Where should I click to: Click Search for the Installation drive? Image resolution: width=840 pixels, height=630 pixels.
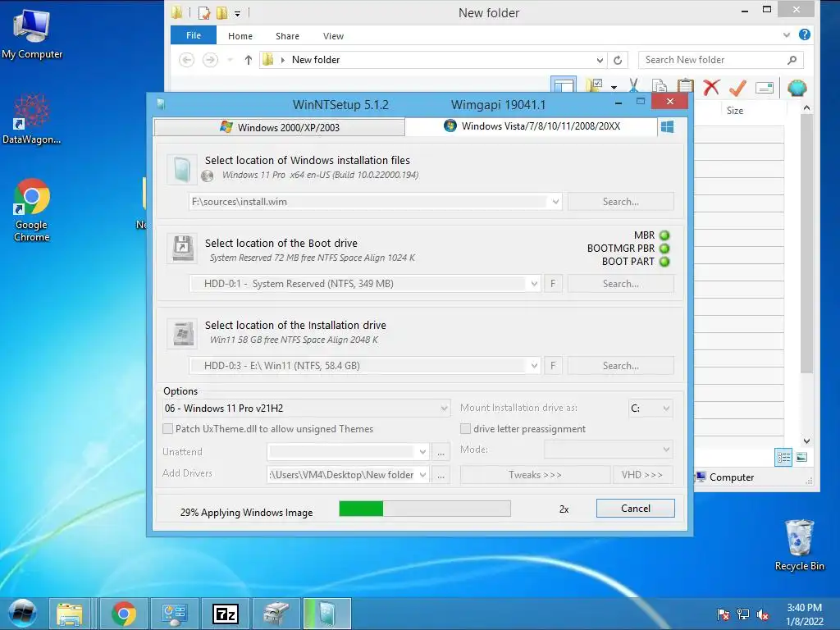(620, 365)
